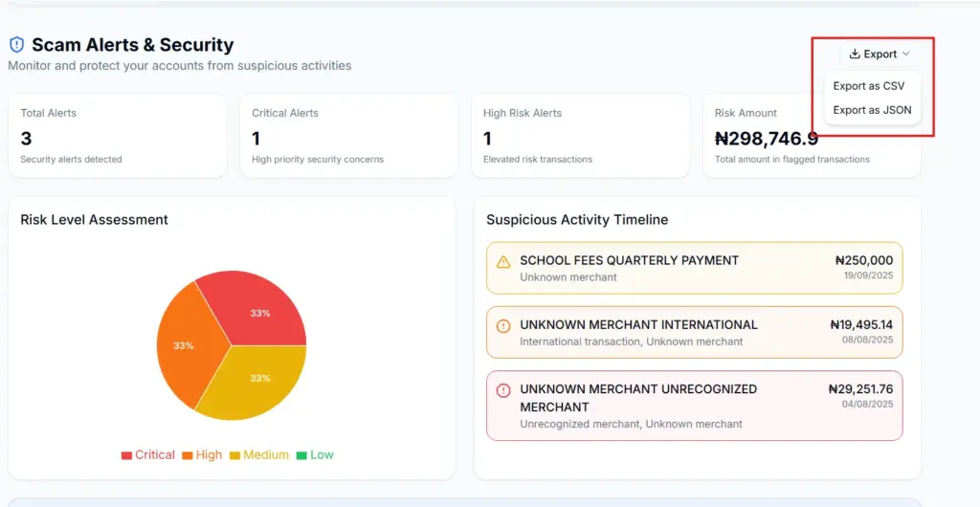Click the Export chevron arrow
Screen dimensions: 980x507
(x=906, y=55)
